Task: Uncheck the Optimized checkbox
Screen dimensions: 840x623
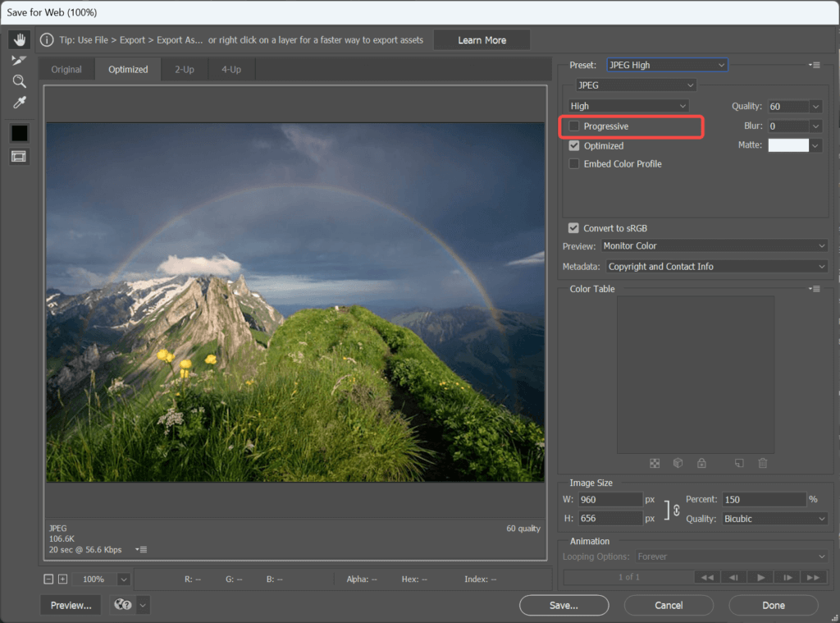Action: click(x=573, y=146)
